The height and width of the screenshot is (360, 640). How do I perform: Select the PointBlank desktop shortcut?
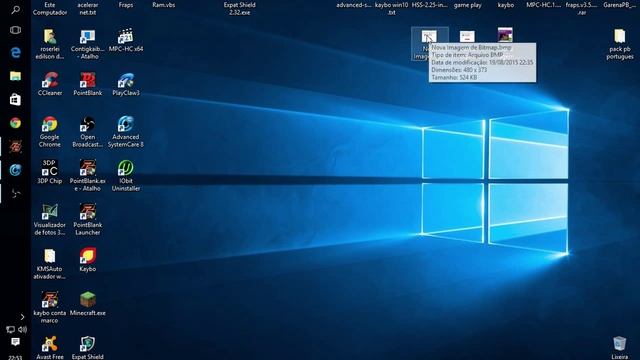point(88,84)
